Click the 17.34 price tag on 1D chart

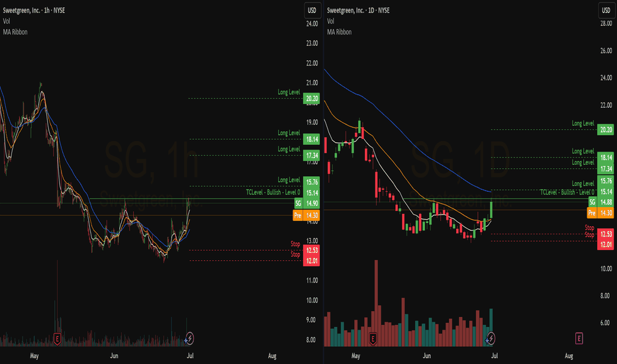pyautogui.click(x=606, y=169)
